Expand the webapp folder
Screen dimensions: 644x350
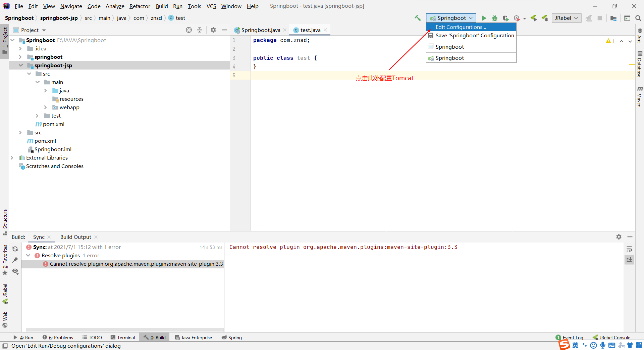point(45,107)
